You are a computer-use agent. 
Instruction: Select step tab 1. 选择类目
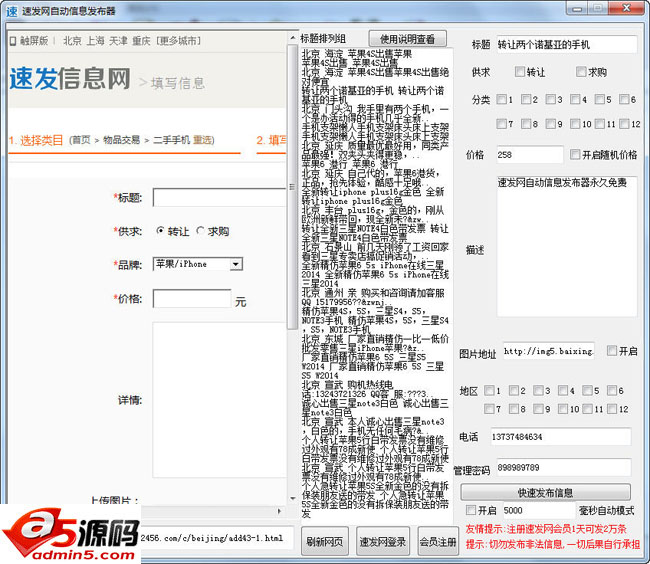coord(36,140)
